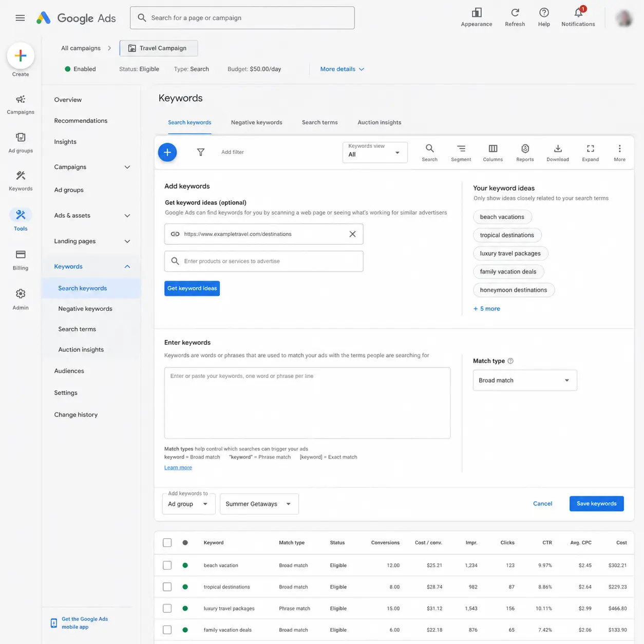This screenshot has width=644, height=644.
Task: Check the tropical destinations row checkbox
Action: tap(167, 586)
